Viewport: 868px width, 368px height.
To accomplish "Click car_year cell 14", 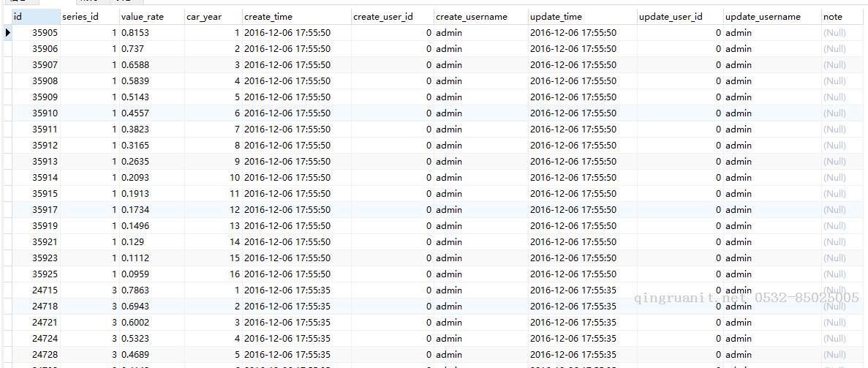I will point(213,241).
